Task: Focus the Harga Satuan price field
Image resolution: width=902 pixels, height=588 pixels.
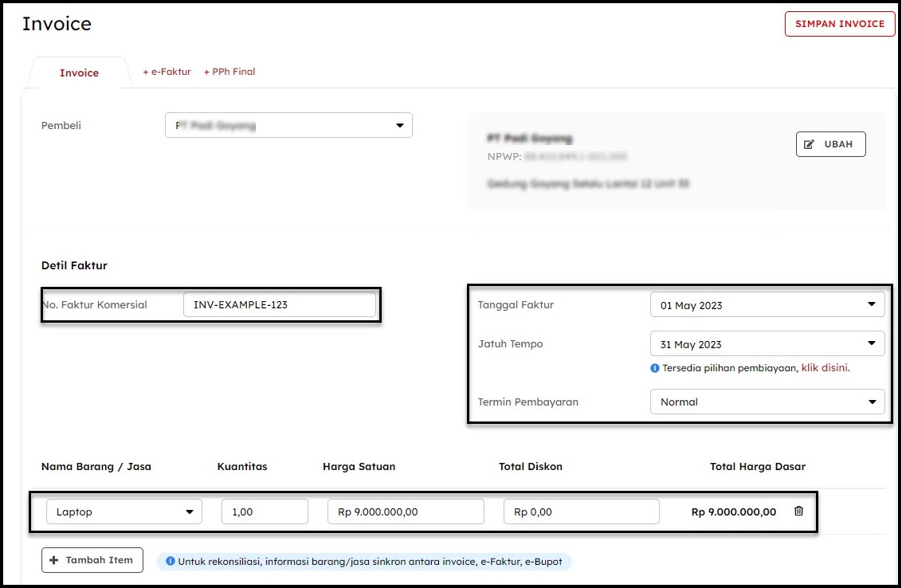Action: coord(405,512)
